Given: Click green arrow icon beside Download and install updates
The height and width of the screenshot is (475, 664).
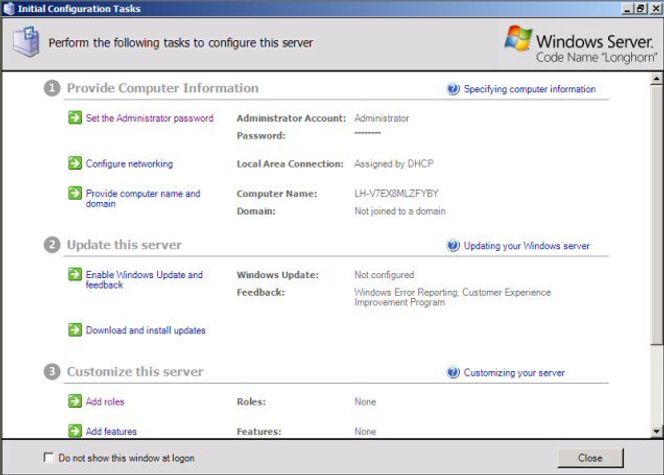Looking at the screenshot, I should [x=75, y=330].
